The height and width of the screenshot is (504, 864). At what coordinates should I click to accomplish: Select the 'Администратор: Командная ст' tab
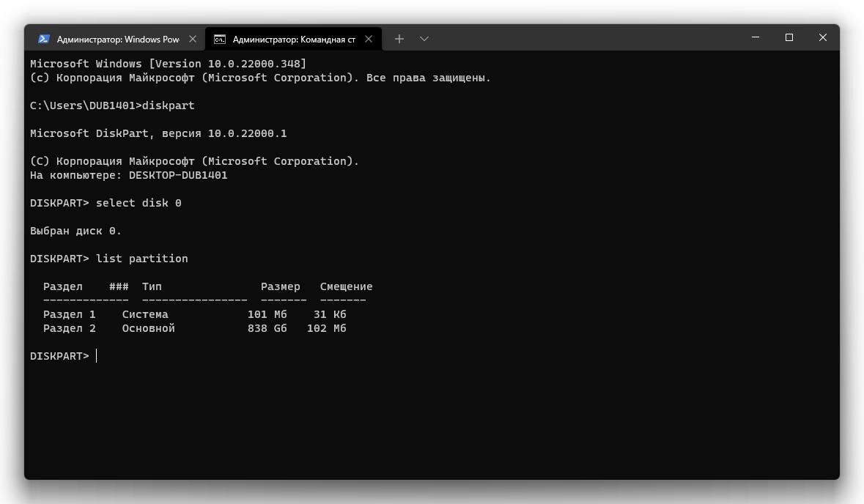coord(293,39)
